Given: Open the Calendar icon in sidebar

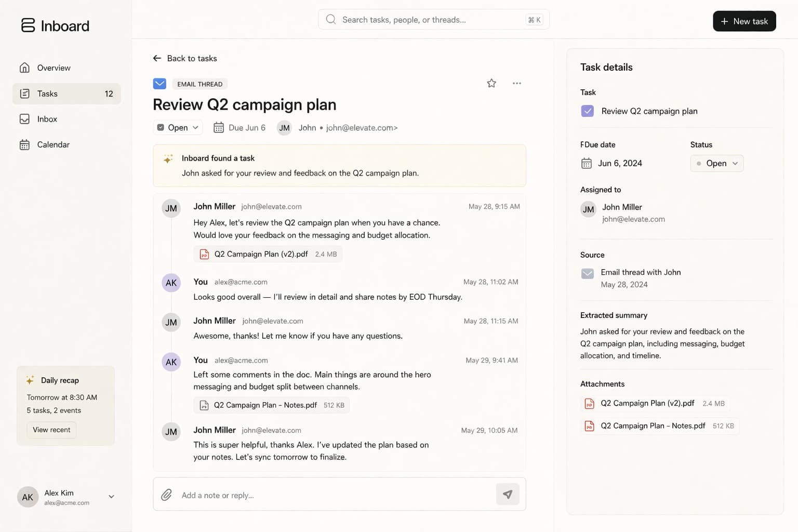Looking at the screenshot, I should pos(24,144).
